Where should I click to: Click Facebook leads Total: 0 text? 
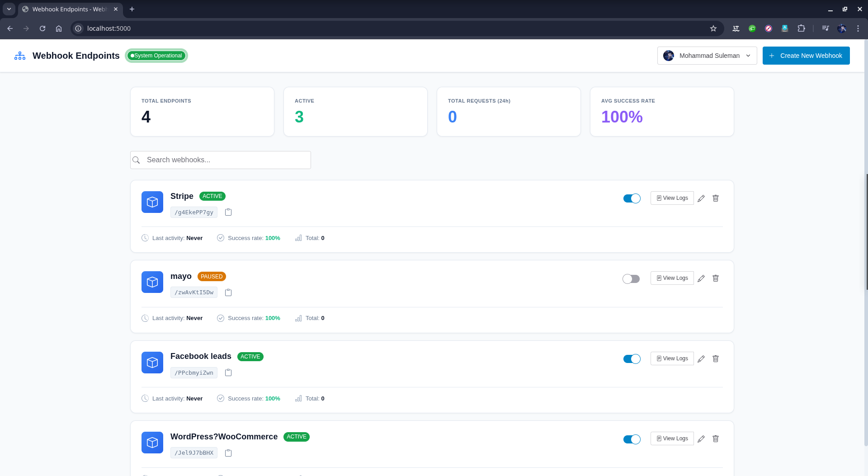click(x=315, y=399)
